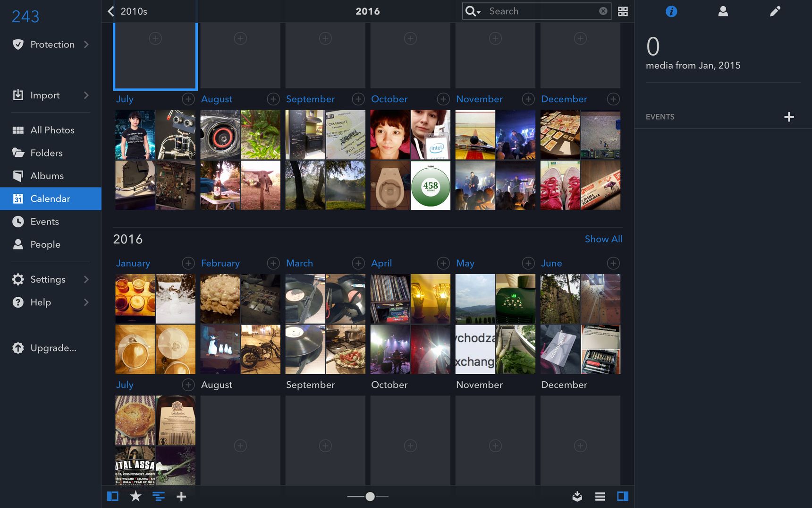812x508 pixels.
Task: Add media to January 2016
Action: (x=188, y=263)
